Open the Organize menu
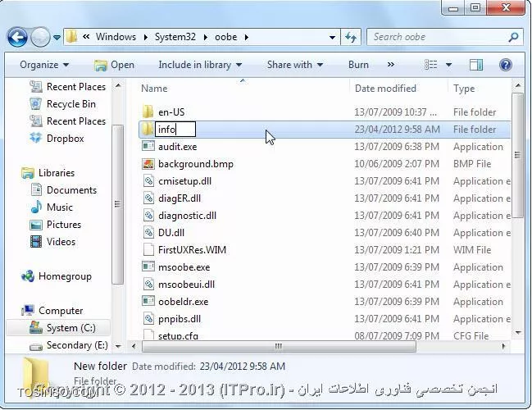The image size is (532, 410). click(x=44, y=65)
